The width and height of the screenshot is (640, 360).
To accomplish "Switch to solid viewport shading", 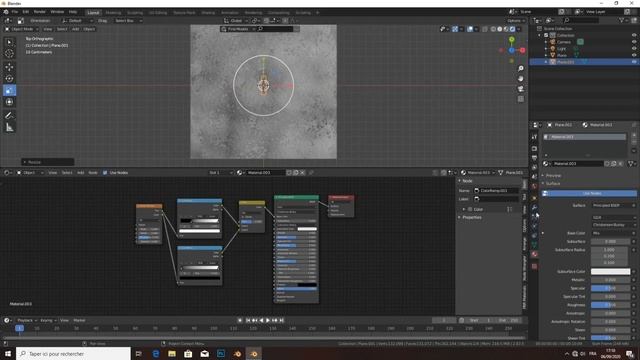I will pos(500,29).
